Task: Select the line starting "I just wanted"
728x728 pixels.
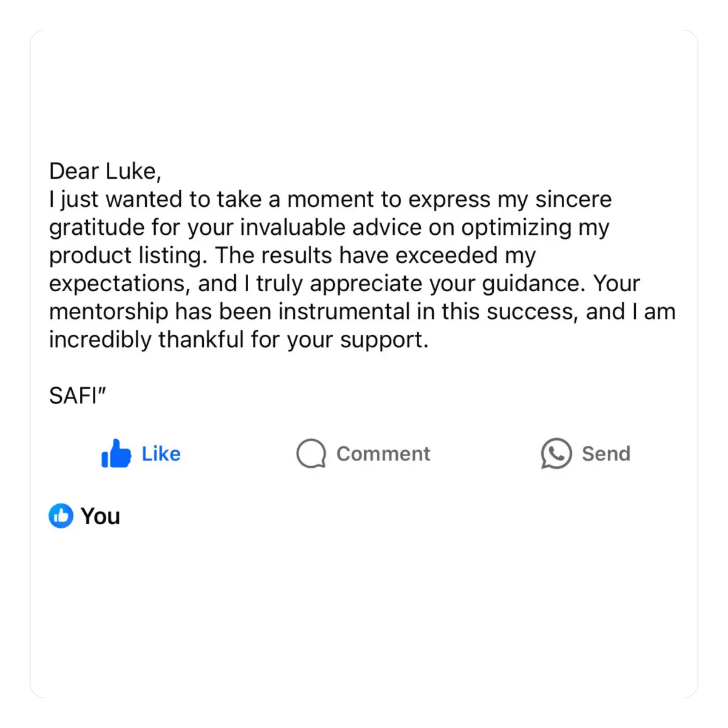Action: pos(331,200)
